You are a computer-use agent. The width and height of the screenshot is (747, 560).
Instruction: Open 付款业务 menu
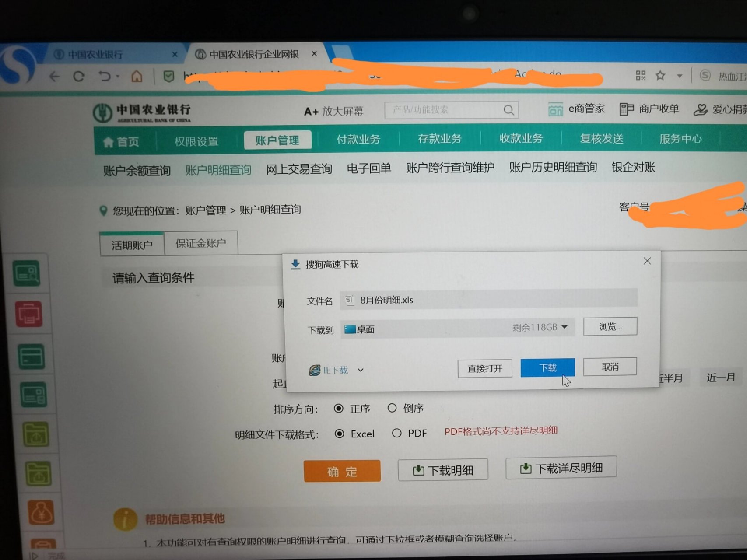pyautogui.click(x=358, y=139)
